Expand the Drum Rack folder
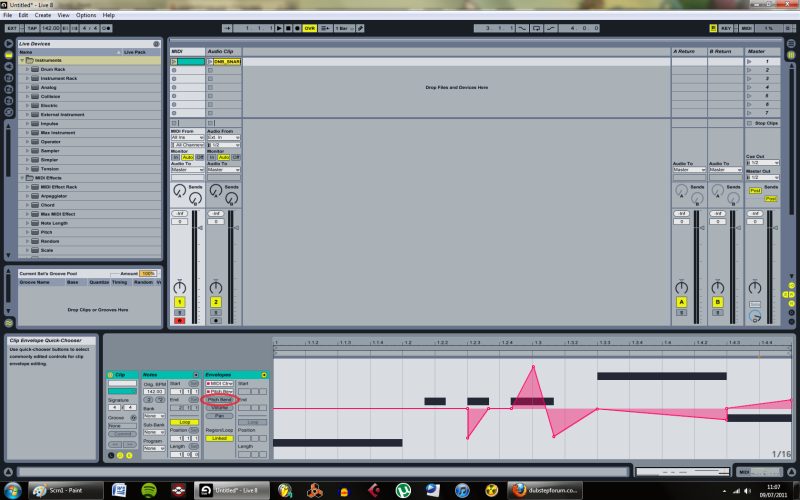The width and height of the screenshot is (800, 500). (28, 69)
